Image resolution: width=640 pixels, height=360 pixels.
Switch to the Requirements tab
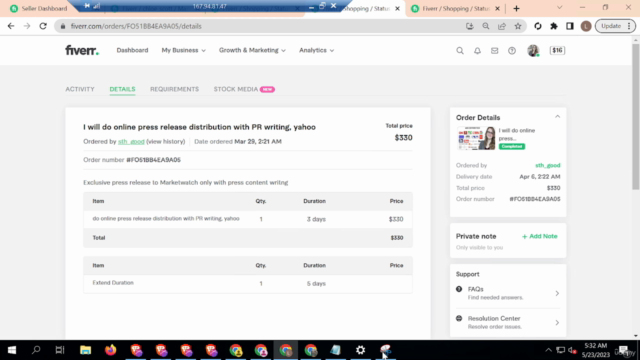tap(174, 89)
